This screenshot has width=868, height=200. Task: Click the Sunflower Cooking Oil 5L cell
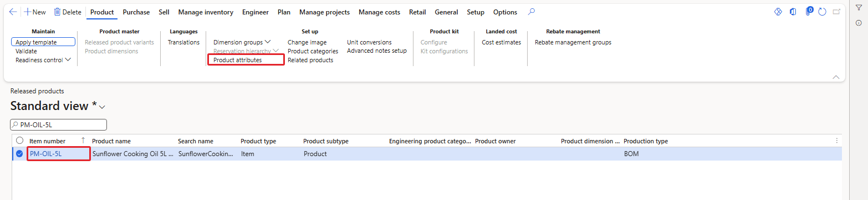tap(132, 154)
